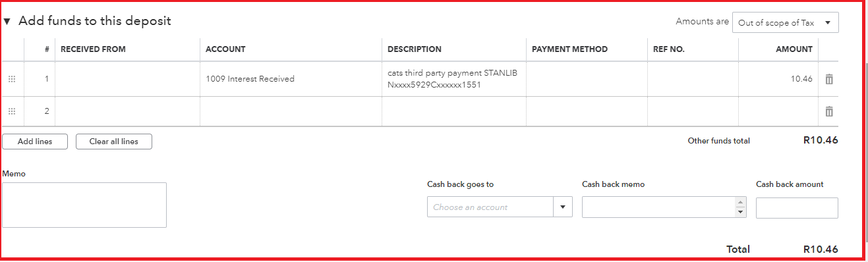Image resolution: width=868 pixels, height=262 pixels.
Task: Select the 1009 Interest Received account cell
Action: click(291, 79)
